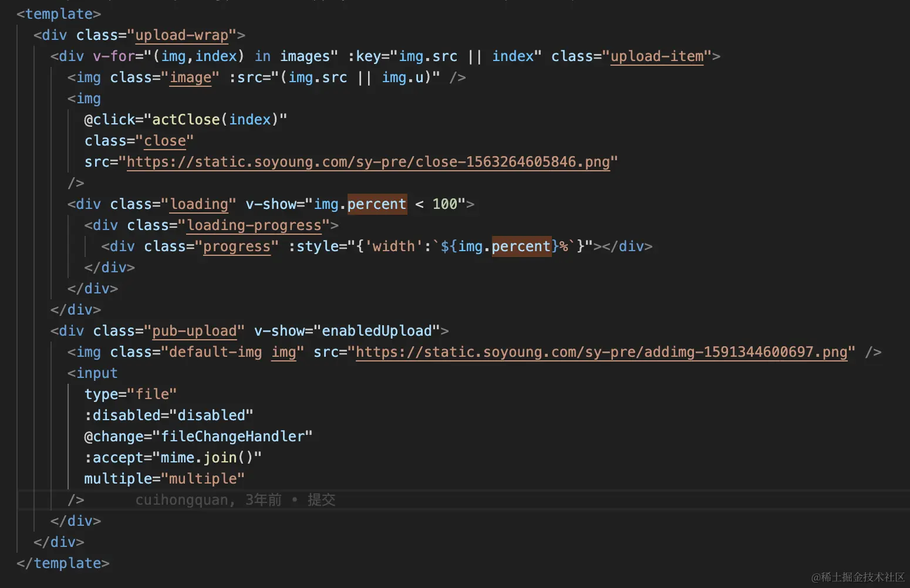Image resolution: width=910 pixels, height=588 pixels.
Task: Click the img.u expression
Action: 403,77
